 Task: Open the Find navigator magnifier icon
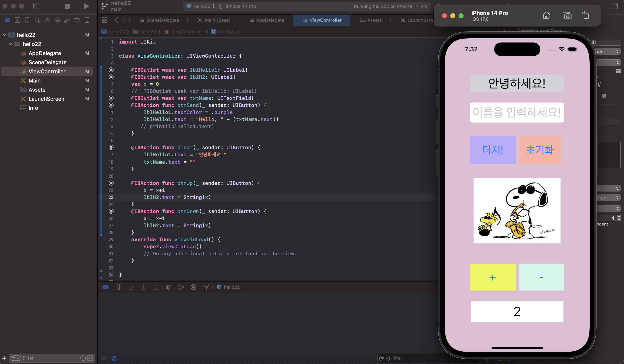pyautogui.click(x=37, y=20)
